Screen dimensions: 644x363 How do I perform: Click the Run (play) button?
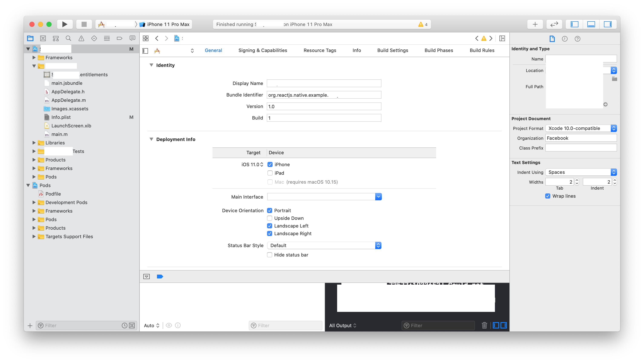coord(65,24)
